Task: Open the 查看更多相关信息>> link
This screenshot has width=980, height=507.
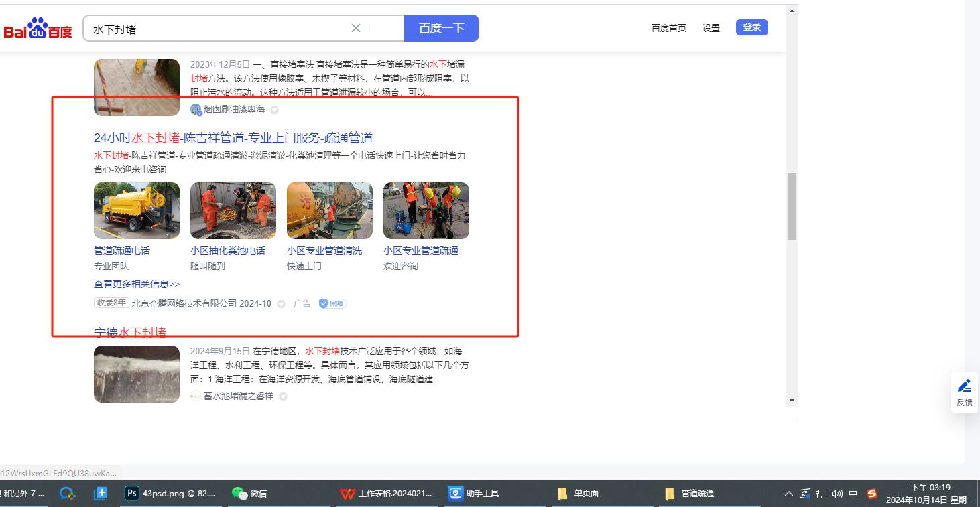Action: pyautogui.click(x=137, y=284)
